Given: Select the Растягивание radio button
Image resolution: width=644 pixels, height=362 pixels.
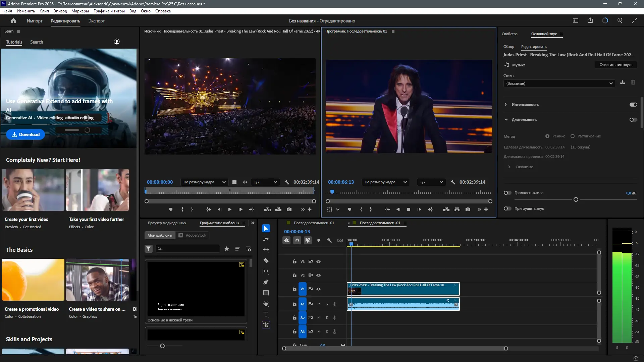Looking at the screenshot, I should tap(573, 136).
